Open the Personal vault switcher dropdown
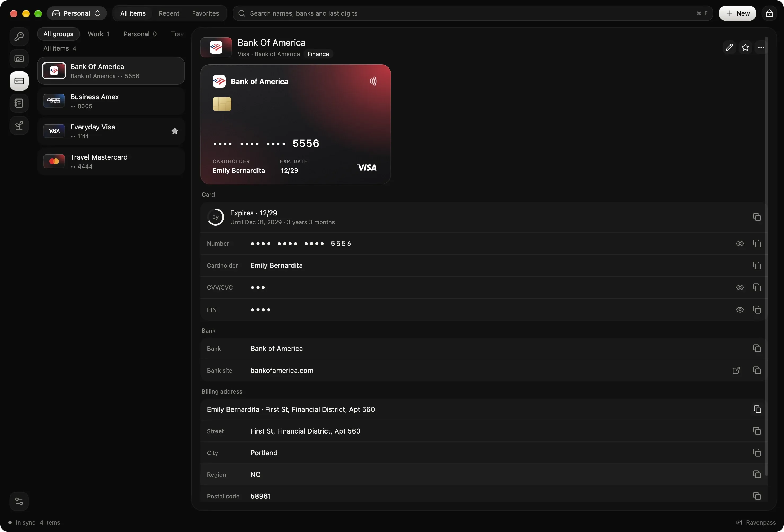This screenshot has height=532, width=784. [x=77, y=13]
